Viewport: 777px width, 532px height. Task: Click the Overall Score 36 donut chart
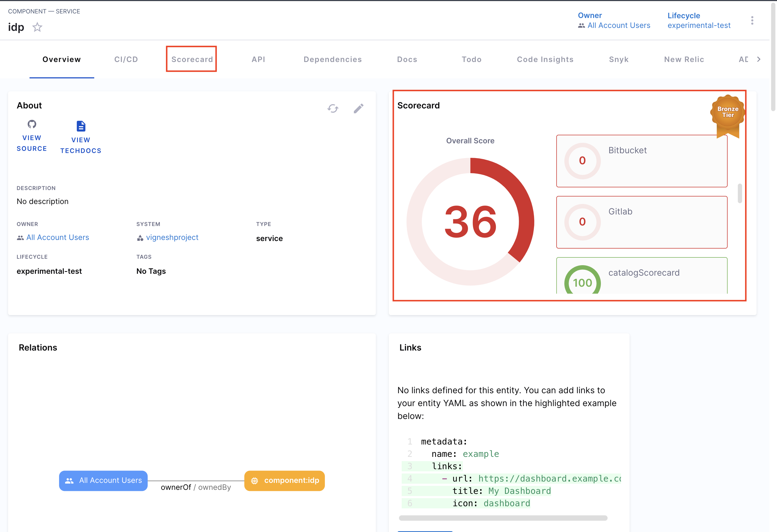tap(470, 222)
